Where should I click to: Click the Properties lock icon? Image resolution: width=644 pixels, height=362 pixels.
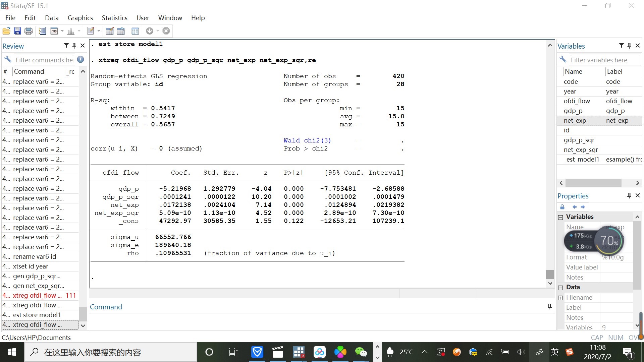point(562,207)
